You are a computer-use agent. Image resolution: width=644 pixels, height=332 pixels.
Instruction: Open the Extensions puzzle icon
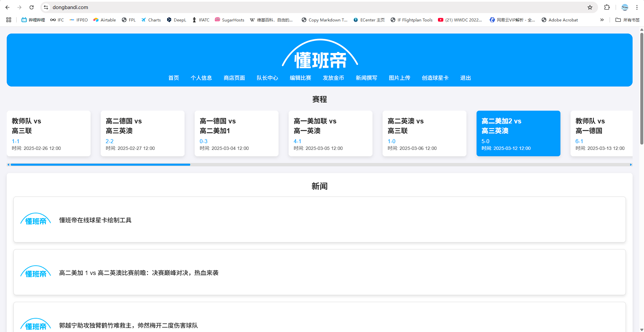(x=607, y=7)
